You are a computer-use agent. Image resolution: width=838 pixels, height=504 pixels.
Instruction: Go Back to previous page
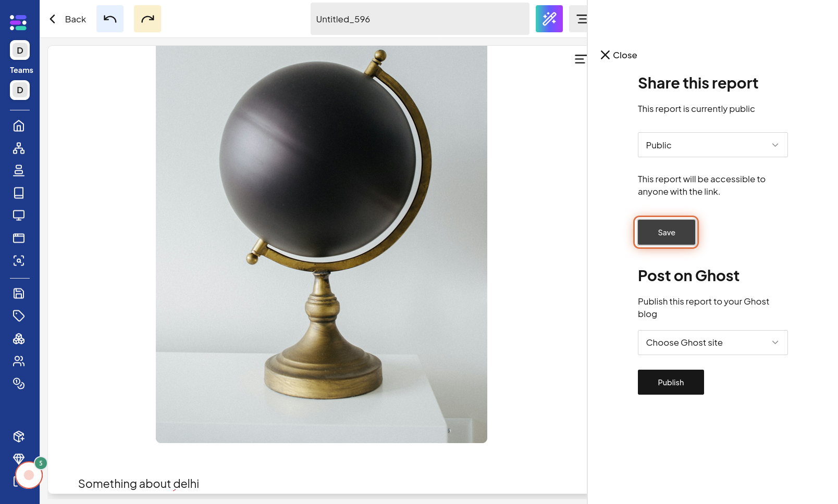(x=67, y=19)
